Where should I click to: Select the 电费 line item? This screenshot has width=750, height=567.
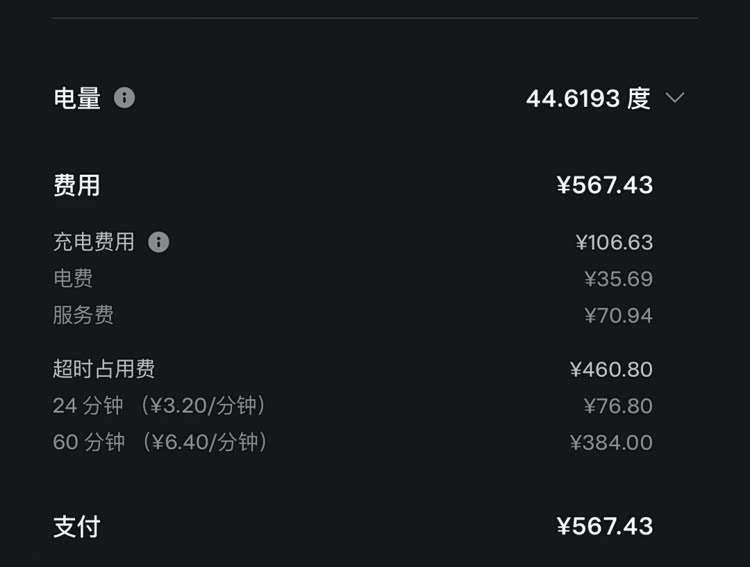tap(73, 278)
